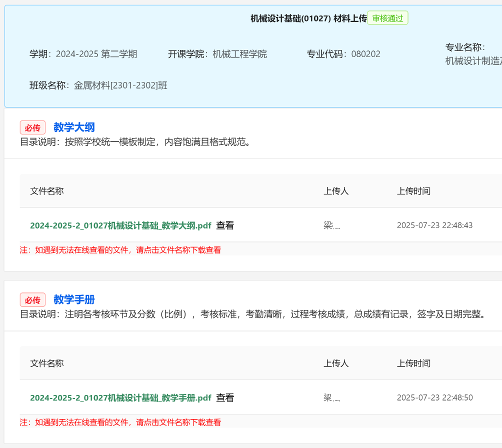Screen dimensions: 502x448
Task: Click 查看 next to the 教学大纲 PDF
Action: click(x=225, y=225)
